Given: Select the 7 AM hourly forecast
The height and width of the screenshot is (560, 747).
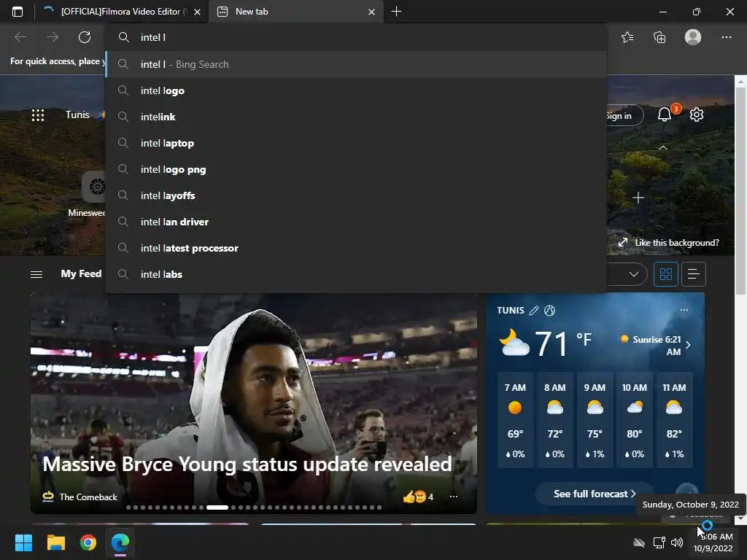Looking at the screenshot, I should point(515,420).
